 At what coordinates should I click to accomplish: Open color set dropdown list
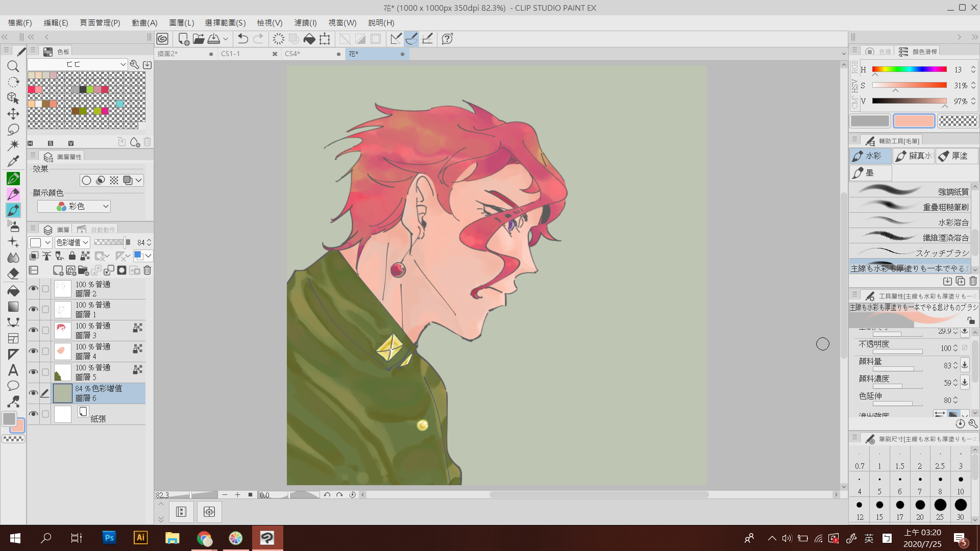pos(77,64)
